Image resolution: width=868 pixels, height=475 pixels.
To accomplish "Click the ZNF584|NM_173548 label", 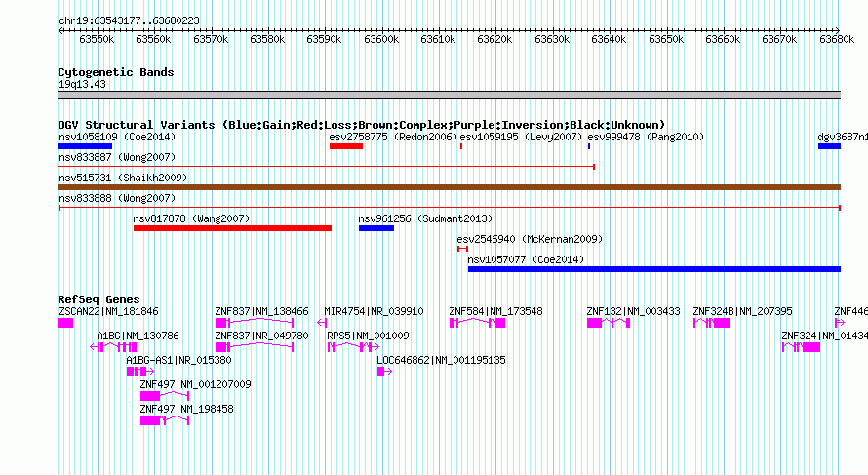I will click(496, 312).
